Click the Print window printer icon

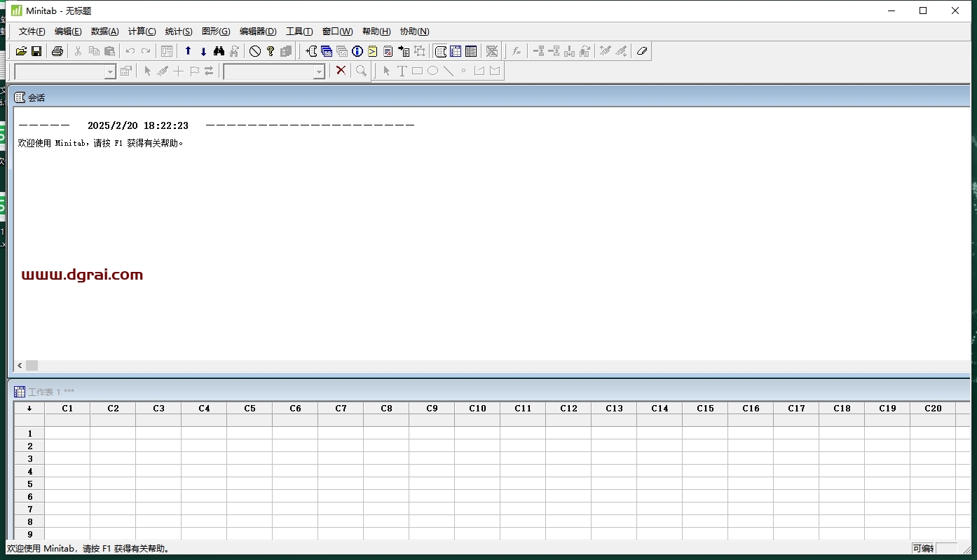coord(57,51)
